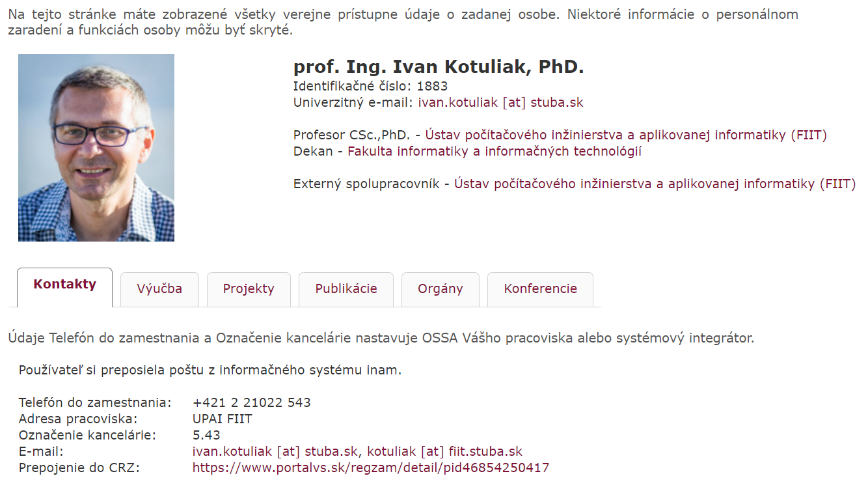Screen dimensions: 868x489
Task: Click university e-mail link below identification number
Action: 500,102
